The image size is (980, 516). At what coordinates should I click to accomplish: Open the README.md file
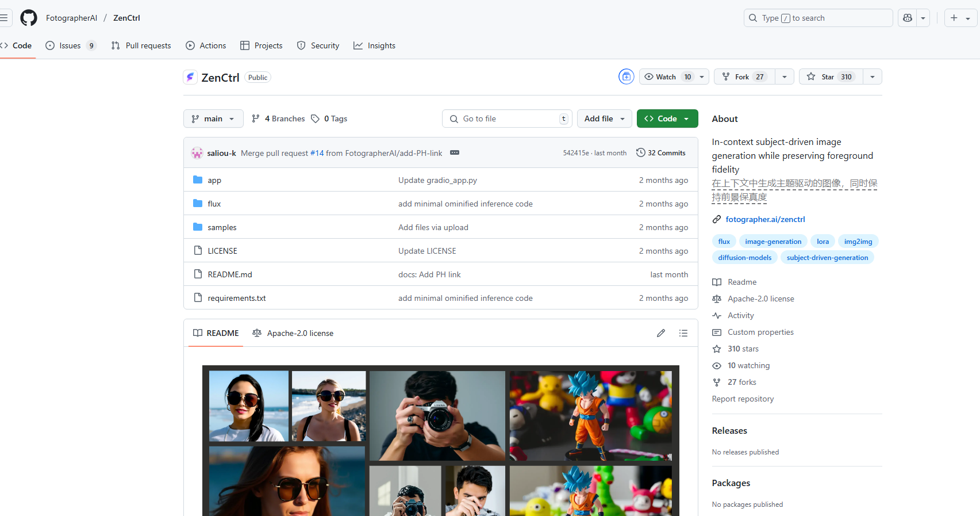pyautogui.click(x=230, y=274)
